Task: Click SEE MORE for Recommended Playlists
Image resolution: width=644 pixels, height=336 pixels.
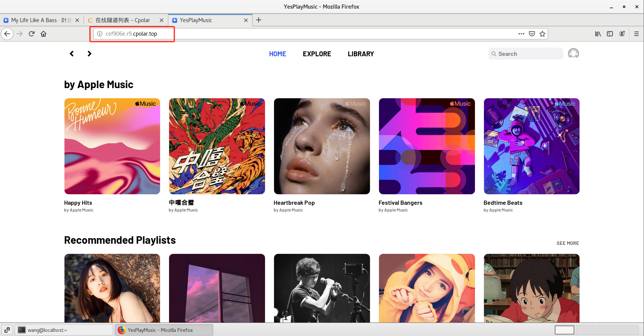Action: [x=568, y=243]
